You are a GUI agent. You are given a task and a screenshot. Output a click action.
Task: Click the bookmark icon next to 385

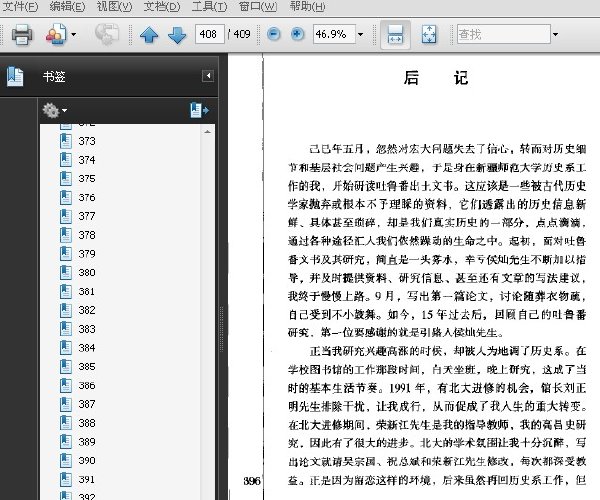[x=66, y=366]
